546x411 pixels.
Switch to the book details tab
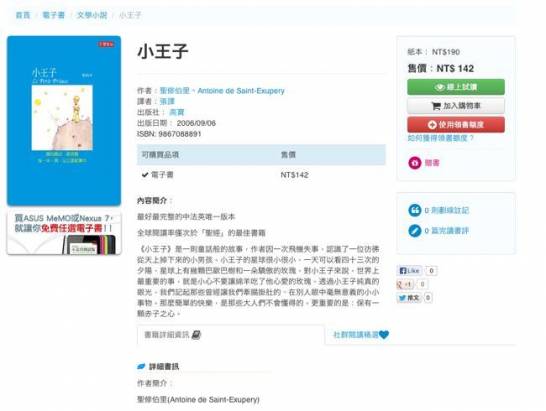173,335
